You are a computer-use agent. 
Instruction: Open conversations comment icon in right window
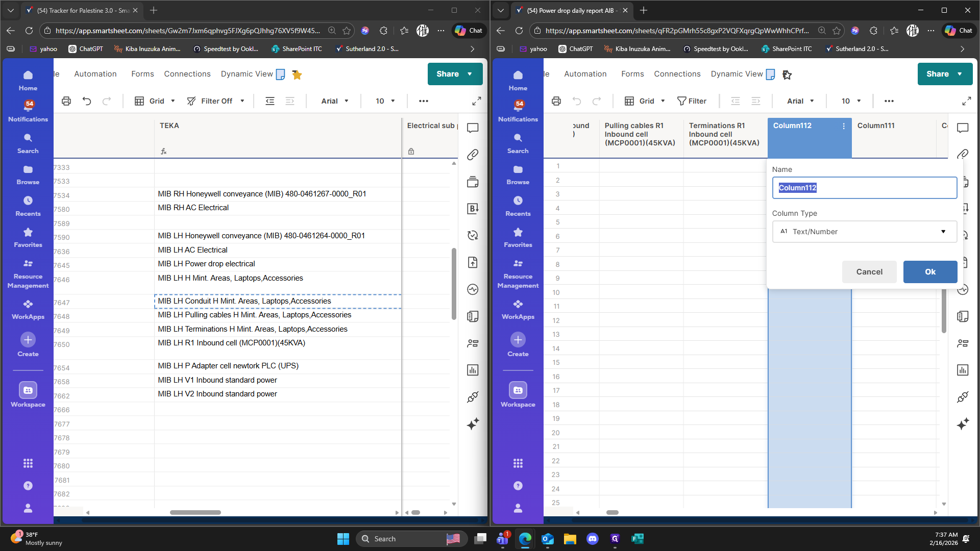963,128
